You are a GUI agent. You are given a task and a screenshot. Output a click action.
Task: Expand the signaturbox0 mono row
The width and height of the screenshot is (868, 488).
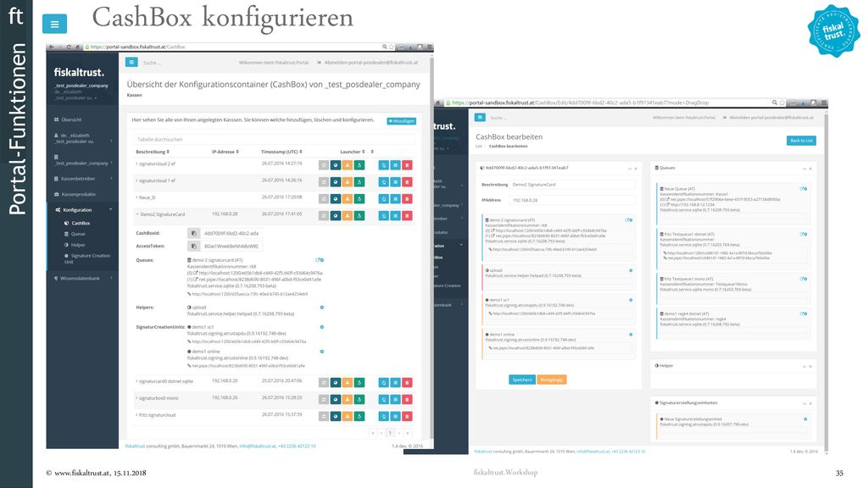[136, 398]
